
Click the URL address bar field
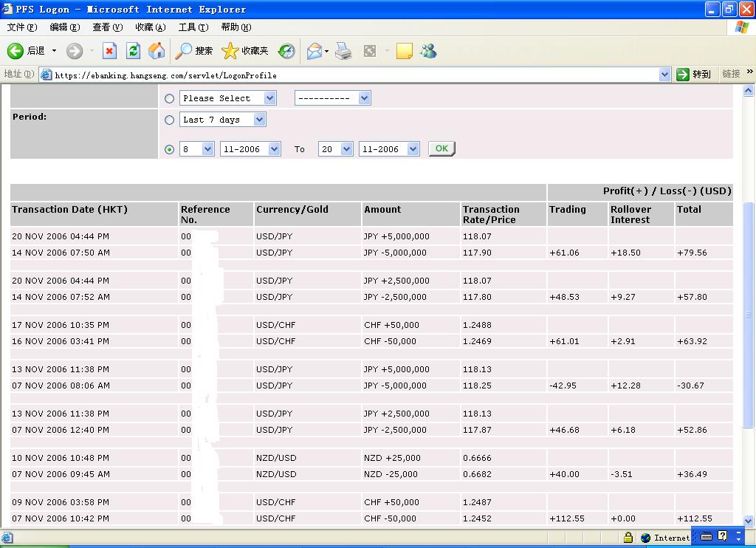point(354,75)
